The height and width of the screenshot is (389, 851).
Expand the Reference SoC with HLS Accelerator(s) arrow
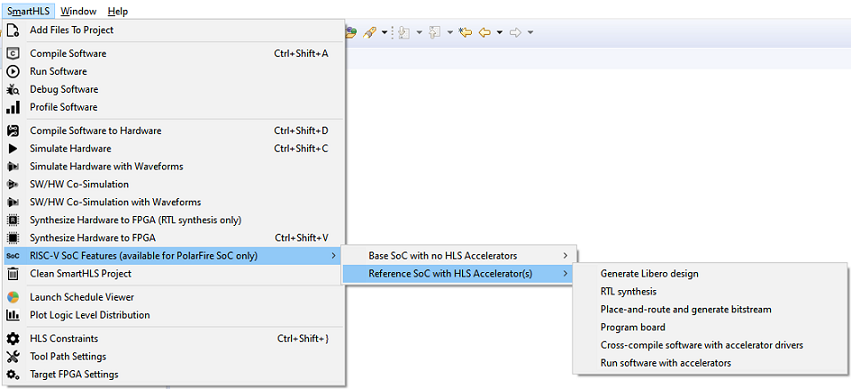(x=566, y=273)
